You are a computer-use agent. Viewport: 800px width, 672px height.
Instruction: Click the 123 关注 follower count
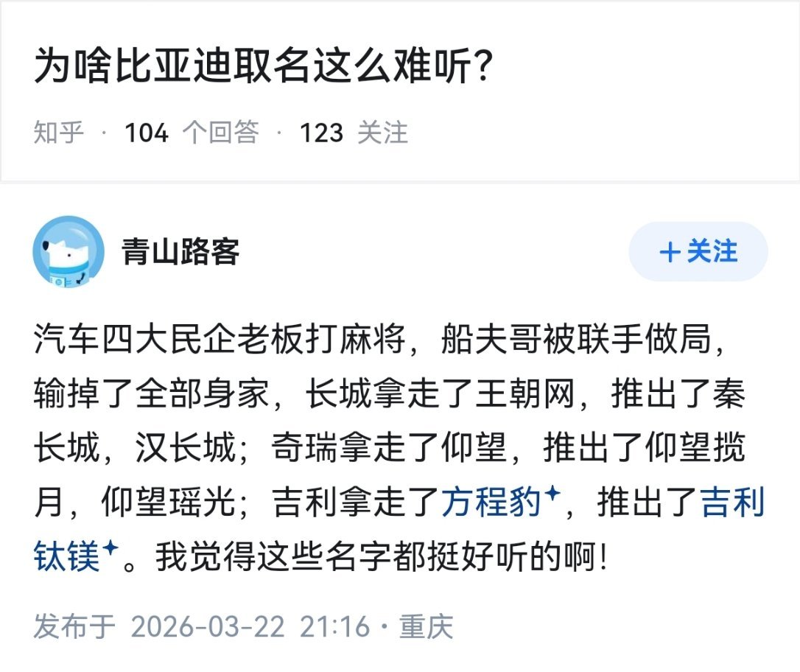(x=354, y=134)
